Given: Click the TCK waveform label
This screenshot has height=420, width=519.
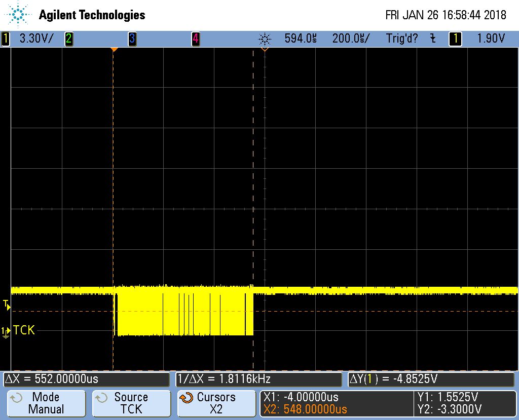Looking at the screenshot, I should coord(24,330).
